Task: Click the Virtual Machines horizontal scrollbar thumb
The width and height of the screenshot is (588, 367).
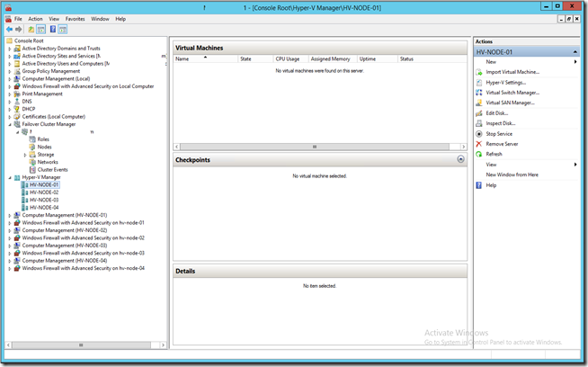Action: (x=315, y=147)
